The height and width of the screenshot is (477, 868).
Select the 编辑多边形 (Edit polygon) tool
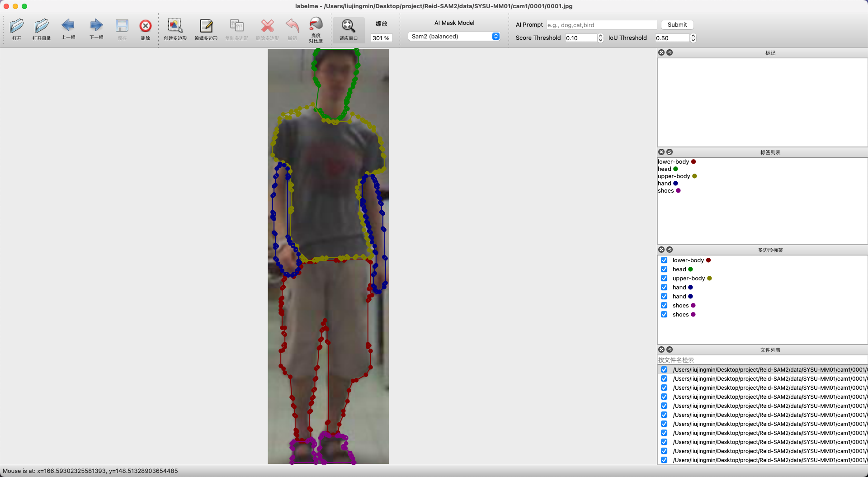pyautogui.click(x=206, y=26)
